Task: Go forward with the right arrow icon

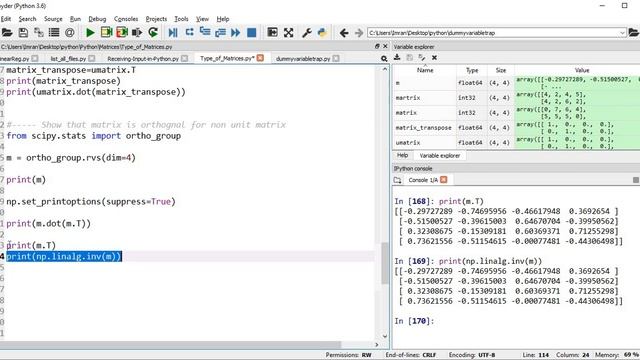Action: (x=359, y=33)
